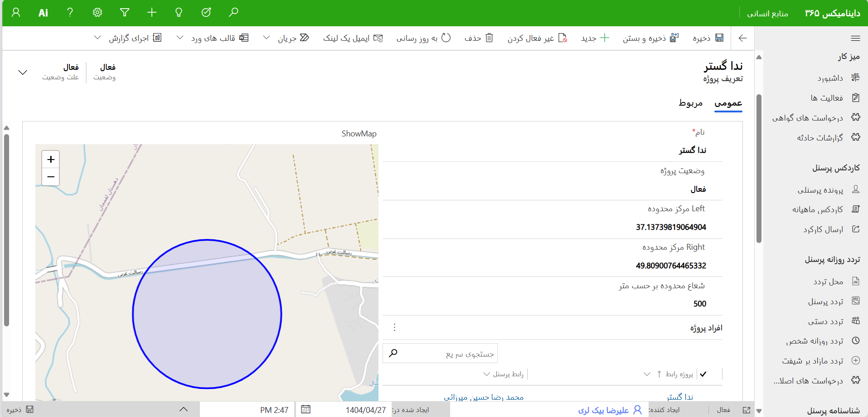
Task: Open the جریان dropdown arrow
Action: click(267, 38)
